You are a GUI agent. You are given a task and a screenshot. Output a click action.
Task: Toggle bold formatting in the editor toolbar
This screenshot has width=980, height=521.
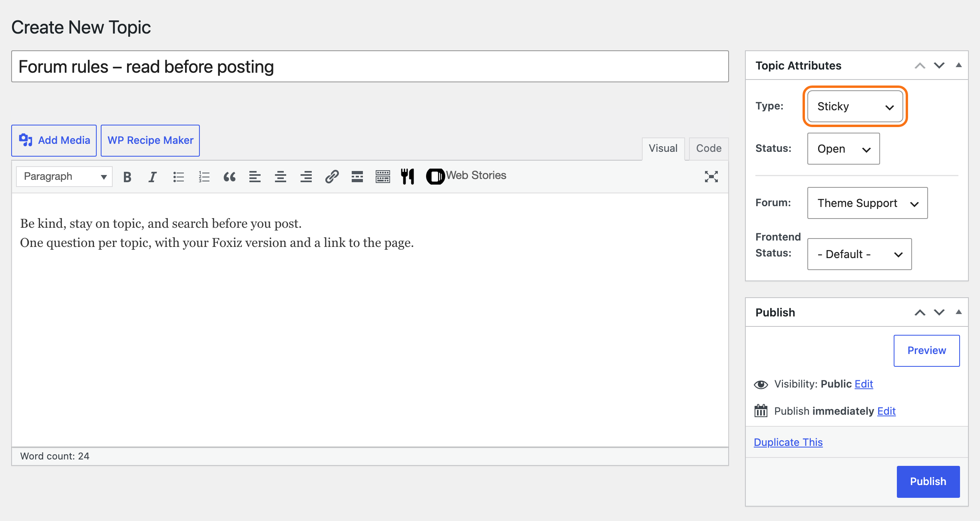pyautogui.click(x=127, y=177)
